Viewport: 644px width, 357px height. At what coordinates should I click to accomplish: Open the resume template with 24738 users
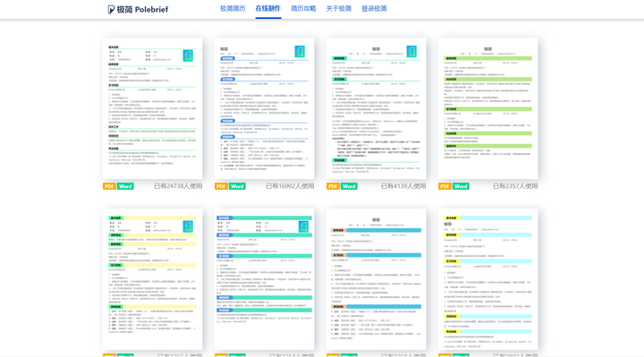(152, 108)
